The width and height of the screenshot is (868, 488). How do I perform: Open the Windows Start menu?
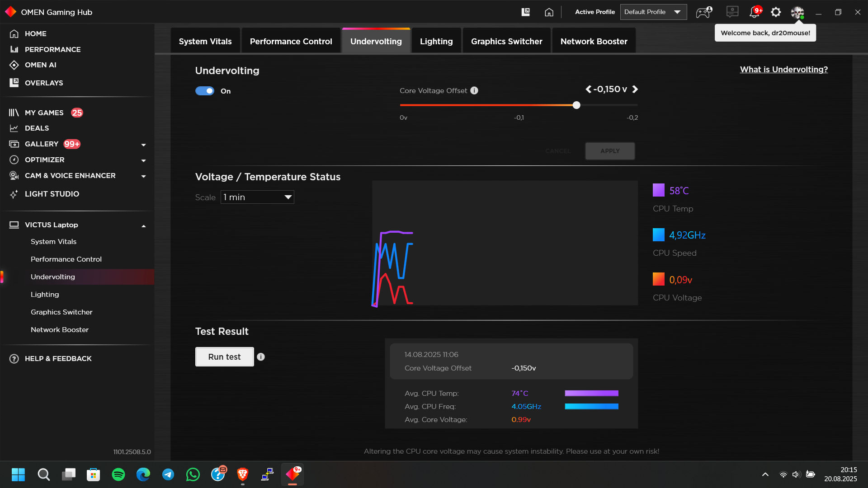[x=18, y=474]
